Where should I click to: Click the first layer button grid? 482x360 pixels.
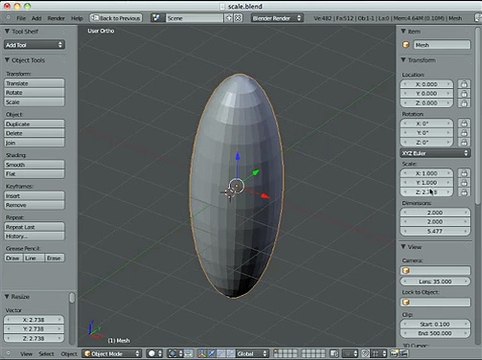pos(285,353)
